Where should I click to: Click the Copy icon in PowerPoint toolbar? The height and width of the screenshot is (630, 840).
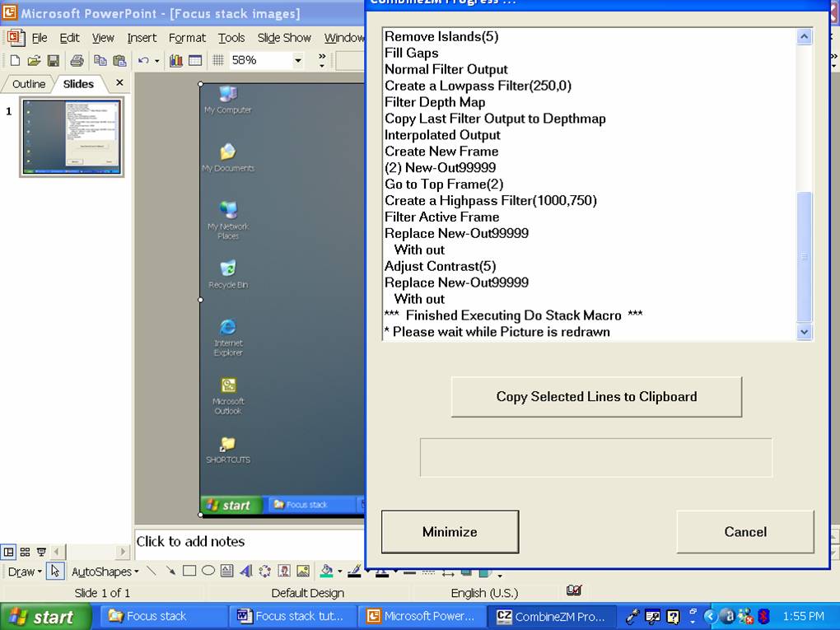[x=100, y=61]
